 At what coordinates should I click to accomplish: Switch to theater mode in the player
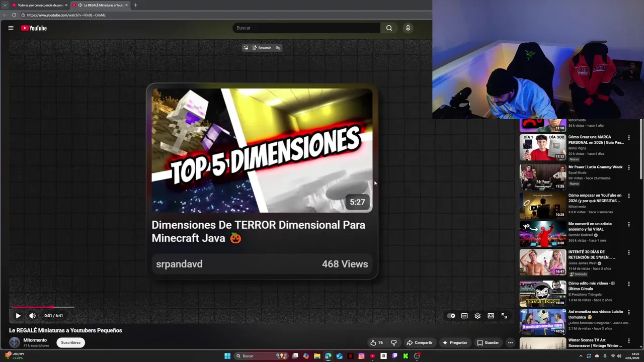pyautogui.click(x=491, y=316)
